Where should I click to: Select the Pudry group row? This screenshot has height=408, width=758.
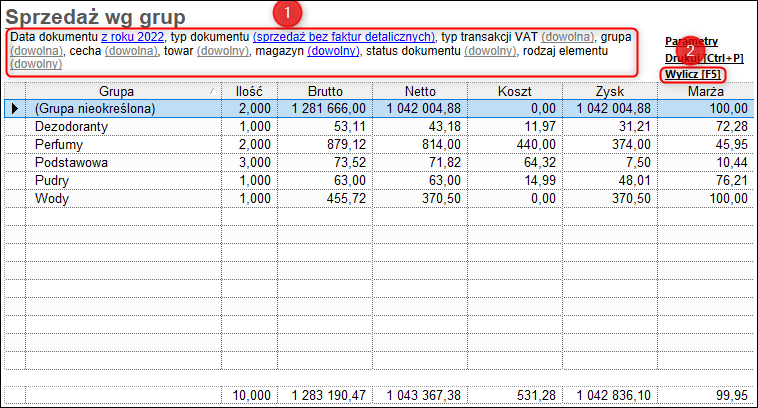tap(379, 180)
